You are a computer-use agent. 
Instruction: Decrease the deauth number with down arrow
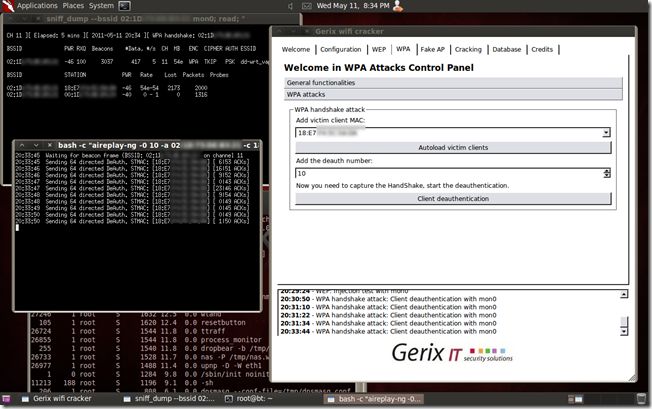tap(607, 176)
